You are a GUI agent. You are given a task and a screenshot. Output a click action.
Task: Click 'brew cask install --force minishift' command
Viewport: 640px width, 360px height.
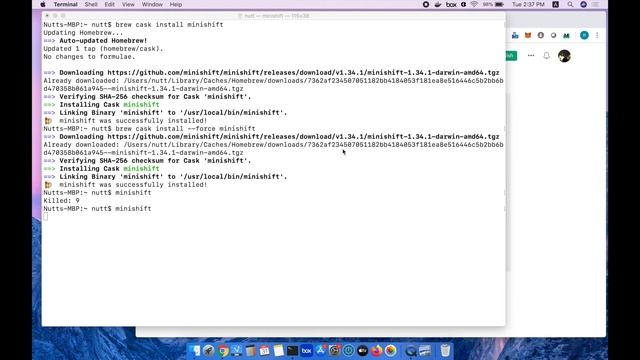tap(185, 129)
